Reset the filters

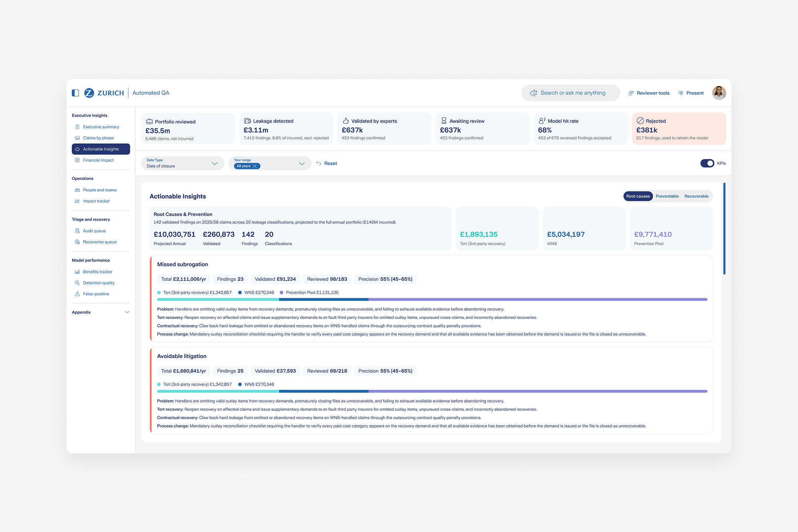click(x=327, y=163)
